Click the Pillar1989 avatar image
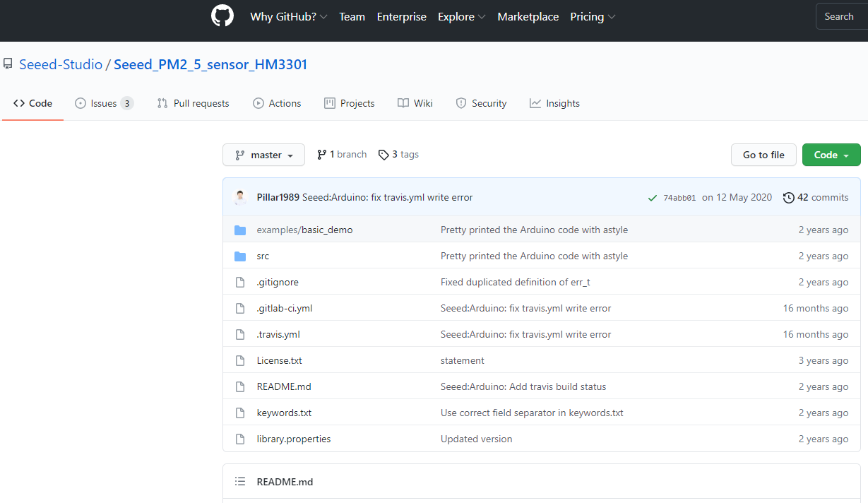The width and height of the screenshot is (868, 503). [x=241, y=197]
